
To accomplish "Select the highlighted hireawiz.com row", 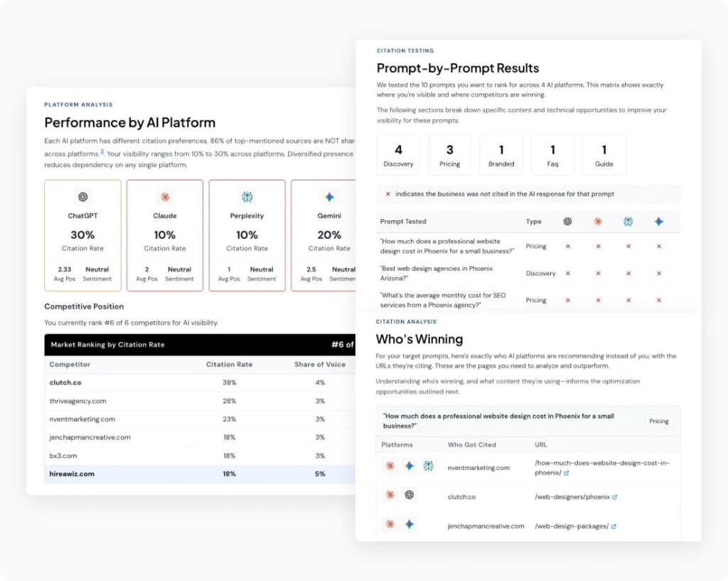I will 200,474.
